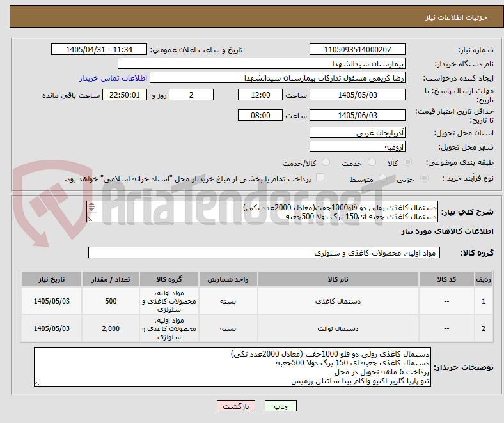504x423 pixels.
Task: Click the کد کالا column header
Action: click(446, 279)
